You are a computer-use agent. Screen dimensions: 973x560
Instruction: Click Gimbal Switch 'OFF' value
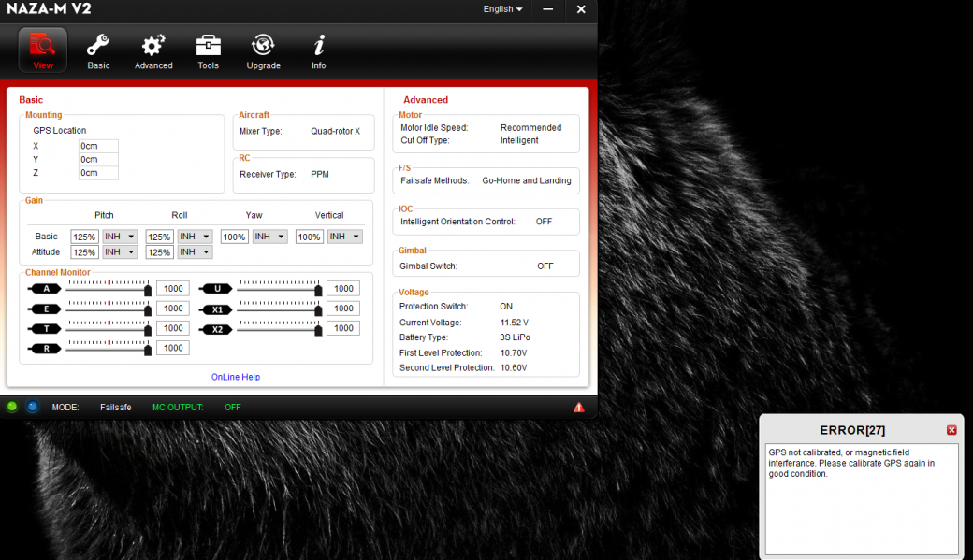[x=545, y=266]
